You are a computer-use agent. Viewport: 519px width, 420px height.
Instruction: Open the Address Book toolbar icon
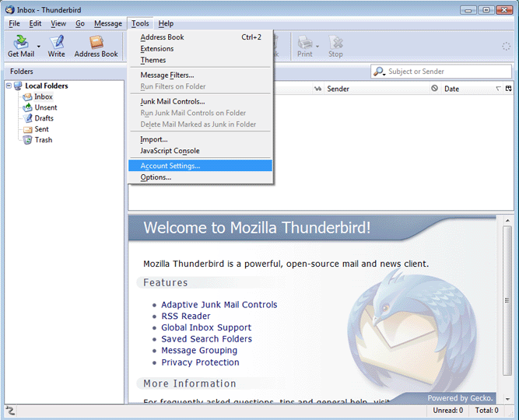(96, 46)
